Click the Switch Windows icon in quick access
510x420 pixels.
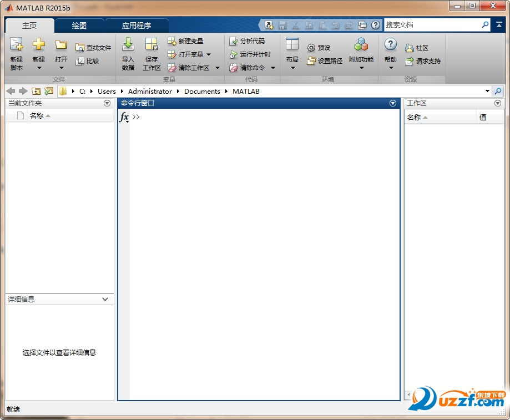click(x=362, y=25)
